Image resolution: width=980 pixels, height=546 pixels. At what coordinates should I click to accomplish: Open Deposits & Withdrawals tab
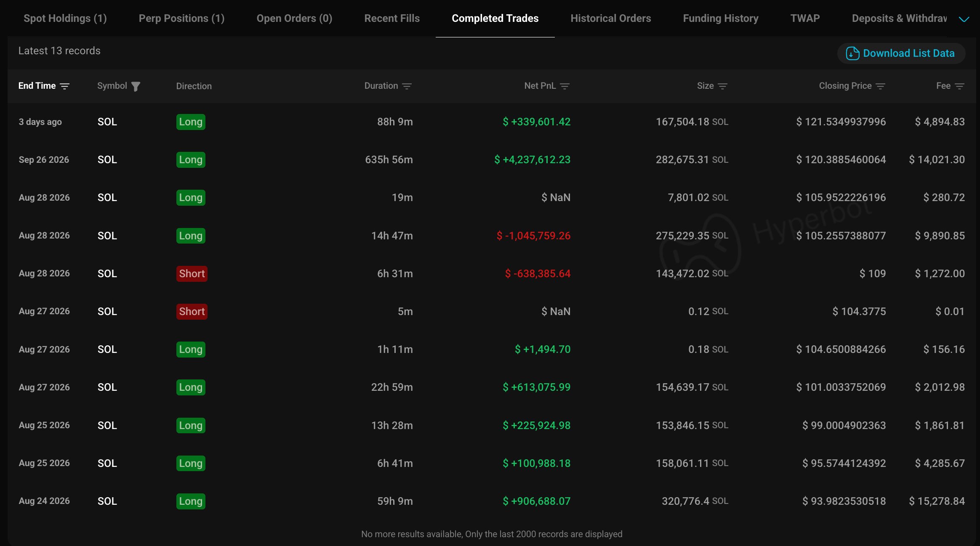click(x=900, y=19)
